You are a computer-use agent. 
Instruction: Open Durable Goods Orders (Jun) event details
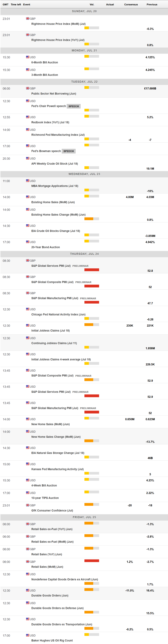click(50, 596)
